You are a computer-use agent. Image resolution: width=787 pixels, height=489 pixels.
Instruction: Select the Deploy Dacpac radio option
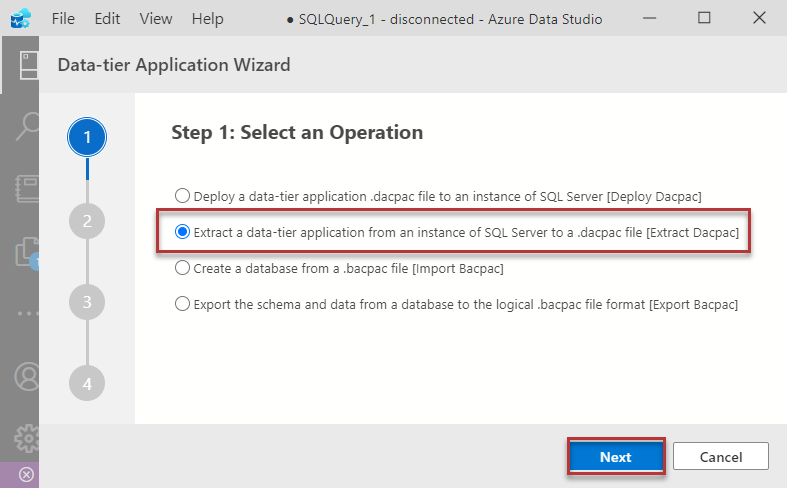182,196
